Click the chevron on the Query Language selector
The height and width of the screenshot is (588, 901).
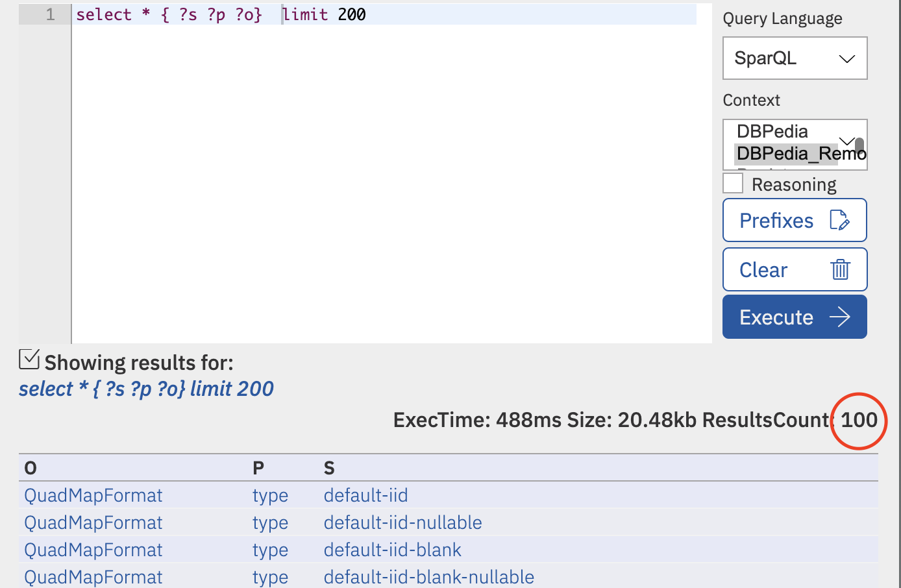click(846, 58)
